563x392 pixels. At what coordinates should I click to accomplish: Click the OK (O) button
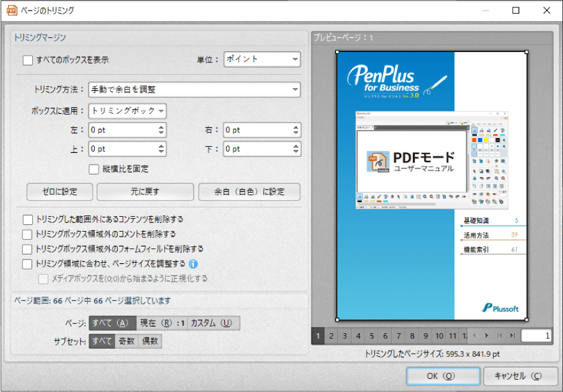pyautogui.click(x=443, y=377)
